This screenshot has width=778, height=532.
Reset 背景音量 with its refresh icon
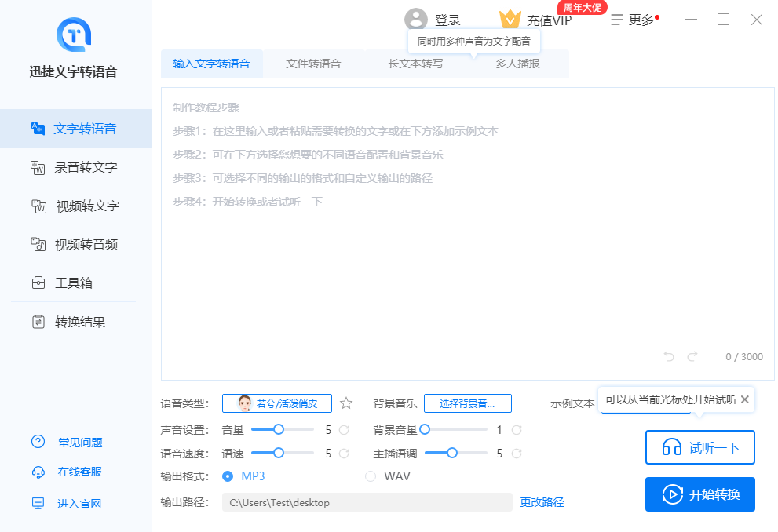coord(517,430)
